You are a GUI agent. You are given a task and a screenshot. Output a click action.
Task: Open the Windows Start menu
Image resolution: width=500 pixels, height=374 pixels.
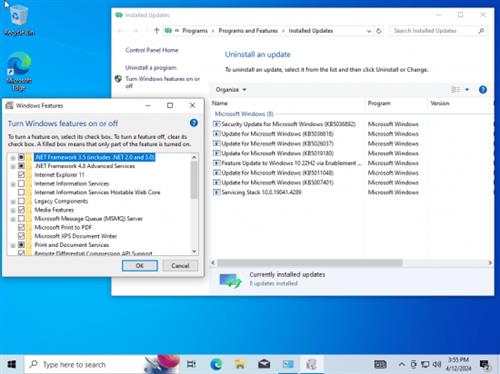(x=12, y=364)
